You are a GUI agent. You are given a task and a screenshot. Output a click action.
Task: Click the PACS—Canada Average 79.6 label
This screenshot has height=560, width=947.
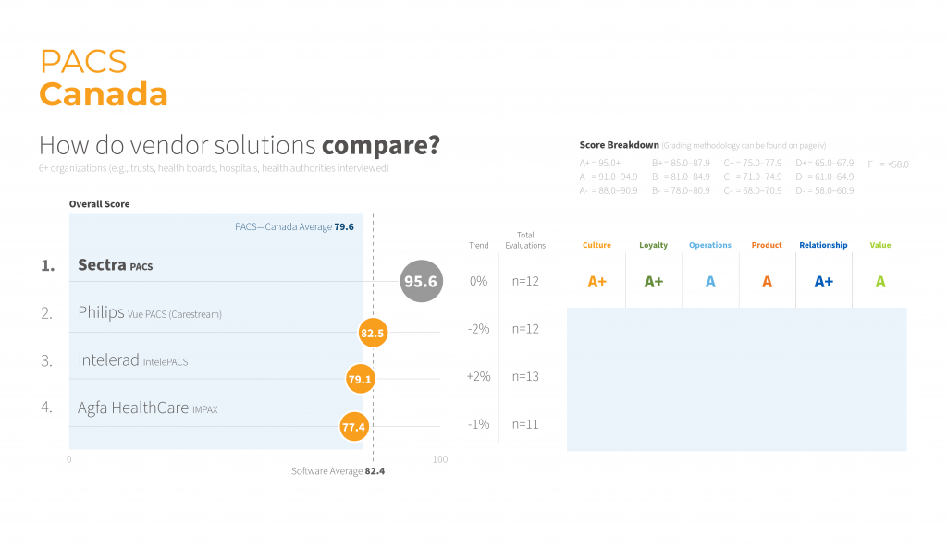coord(294,227)
